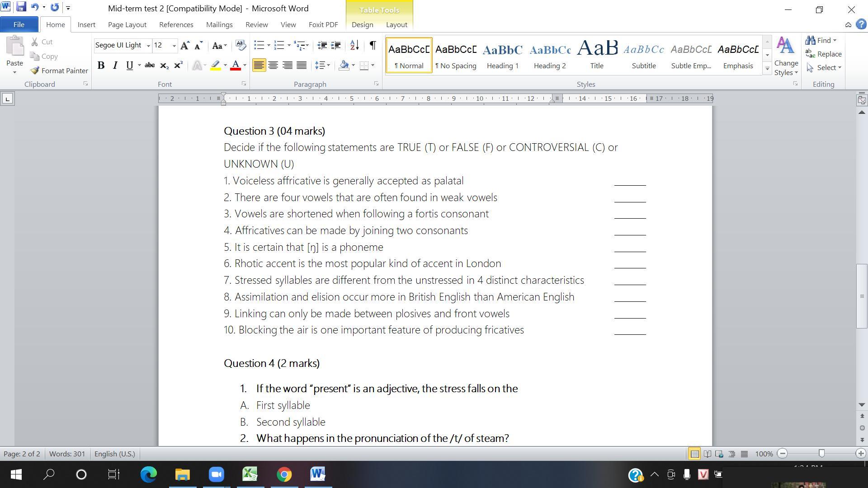Click the Bullets list icon
Viewport: 868px width, 488px height.
pyautogui.click(x=259, y=45)
